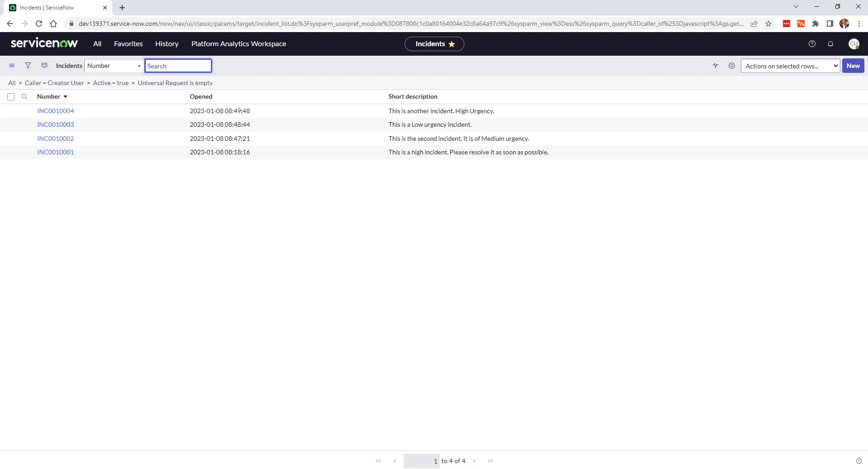The width and height of the screenshot is (868, 469).
Task: Go to the previous page arrow
Action: (395, 461)
